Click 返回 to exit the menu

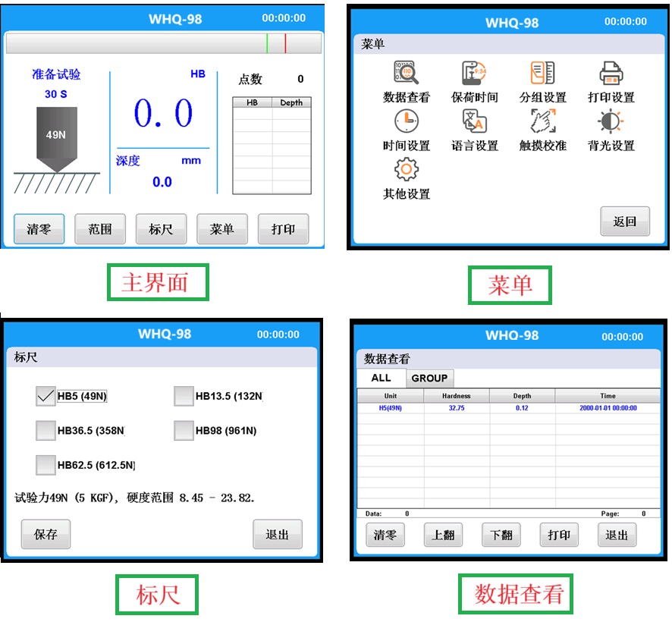[625, 221]
